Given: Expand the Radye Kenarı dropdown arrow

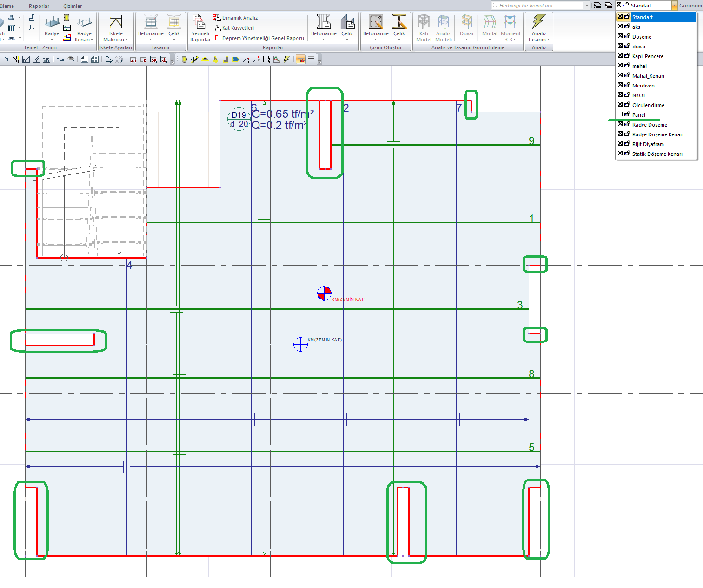Looking at the screenshot, I should pyautogui.click(x=92, y=40).
